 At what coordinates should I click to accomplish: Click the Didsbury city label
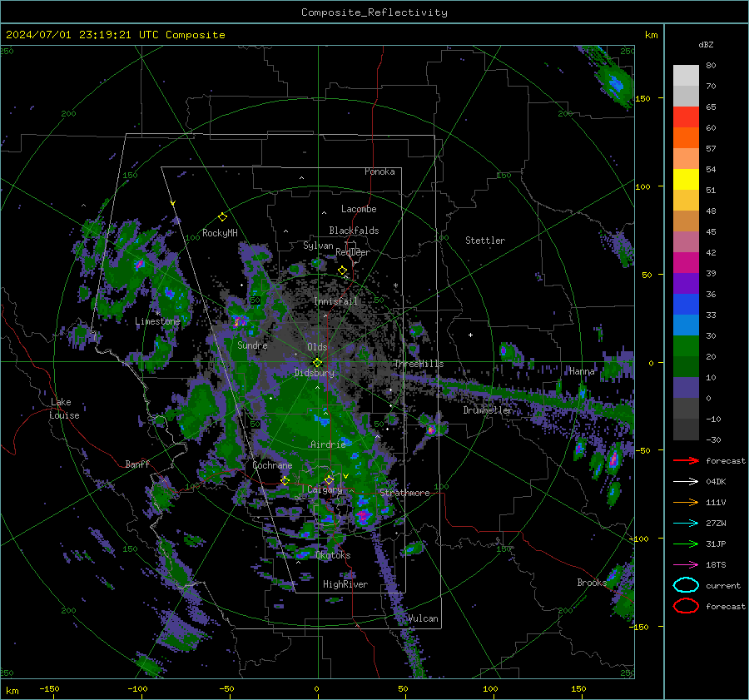pyautogui.click(x=314, y=373)
